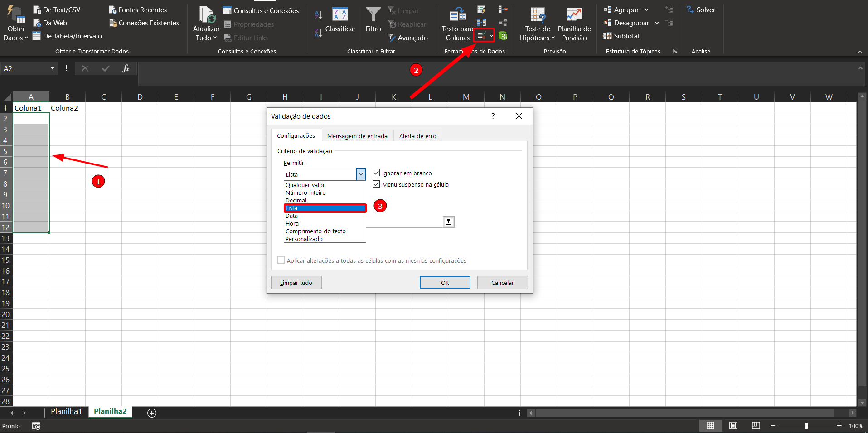The image size is (868, 433).
Task: Adjust the zoom slider handle
Action: [x=806, y=426]
